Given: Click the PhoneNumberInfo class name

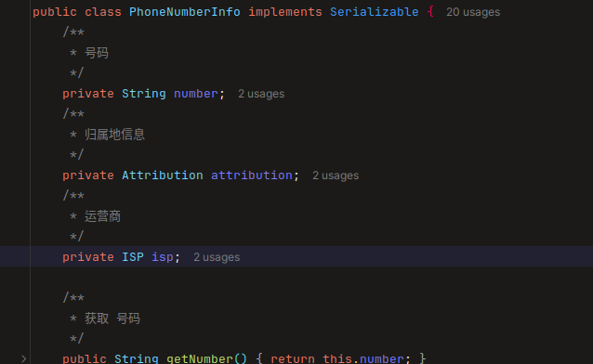Looking at the screenshot, I should pyautogui.click(x=185, y=12).
